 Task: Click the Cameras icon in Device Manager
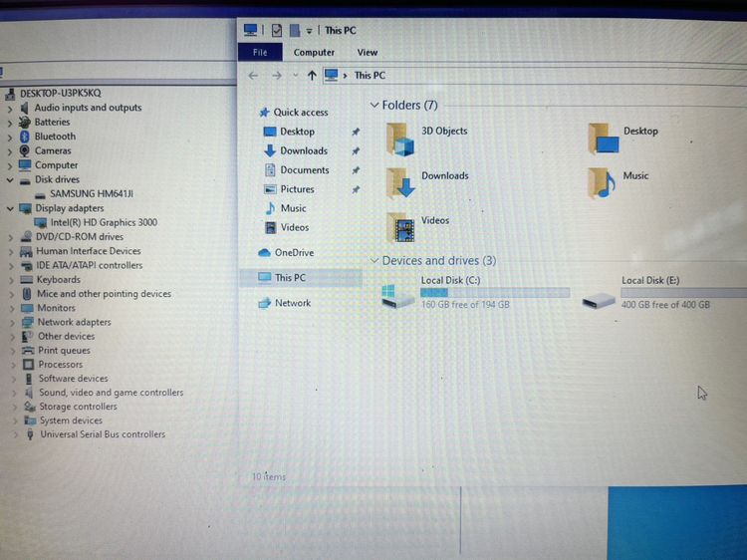pyautogui.click(x=24, y=150)
